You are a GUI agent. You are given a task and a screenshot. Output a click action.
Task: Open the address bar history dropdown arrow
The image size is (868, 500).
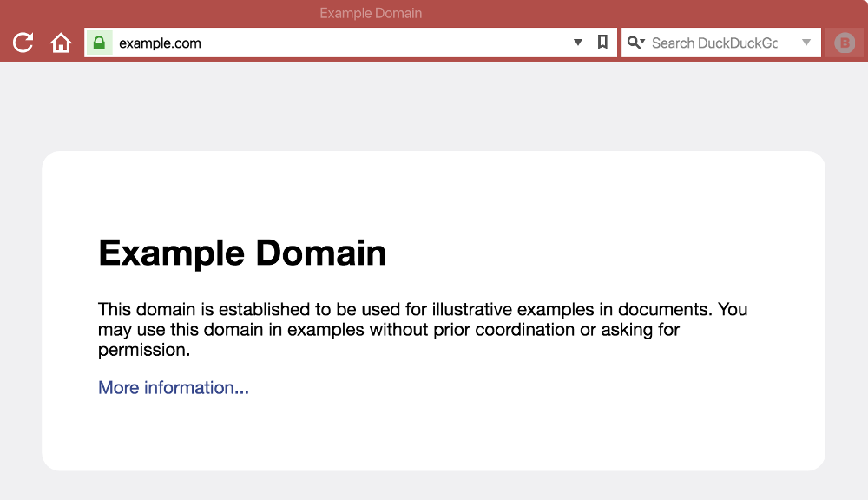pyautogui.click(x=577, y=42)
